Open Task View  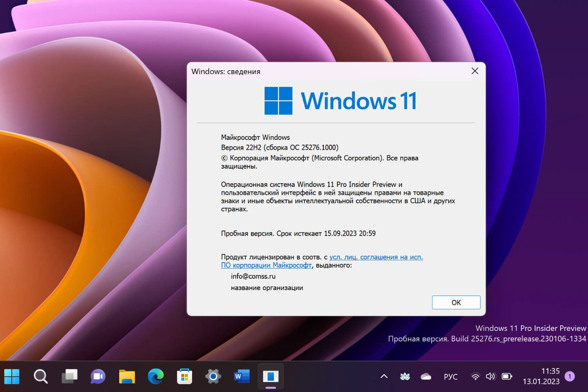point(69,376)
